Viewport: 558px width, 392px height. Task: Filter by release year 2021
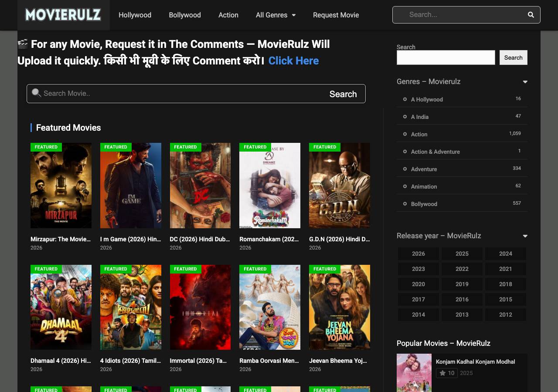(x=506, y=269)
